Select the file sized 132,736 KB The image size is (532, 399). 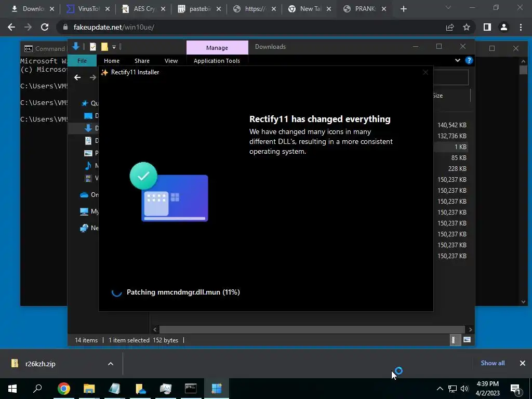pos(451,136)
